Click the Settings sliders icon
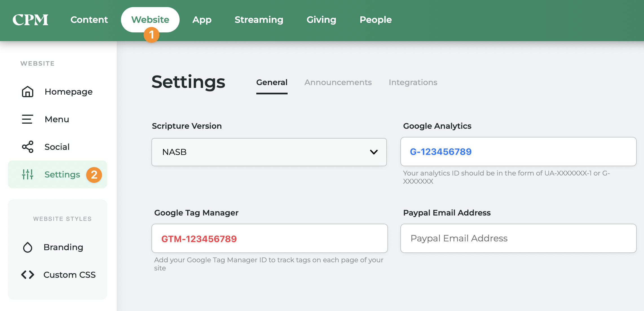This screenshot has height=311, width=644. pyautogui.click(x=28, y=174)
